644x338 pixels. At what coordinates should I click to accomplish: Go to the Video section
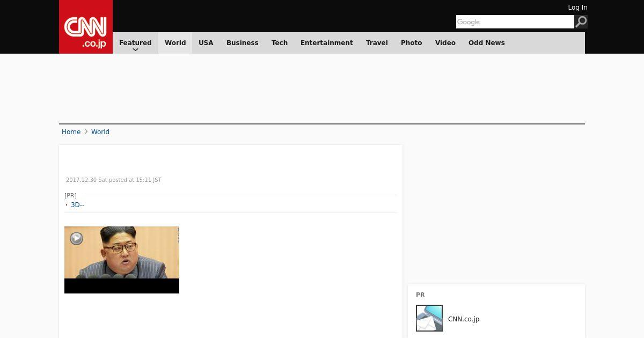pyautogui.click(x=445, y=43)
